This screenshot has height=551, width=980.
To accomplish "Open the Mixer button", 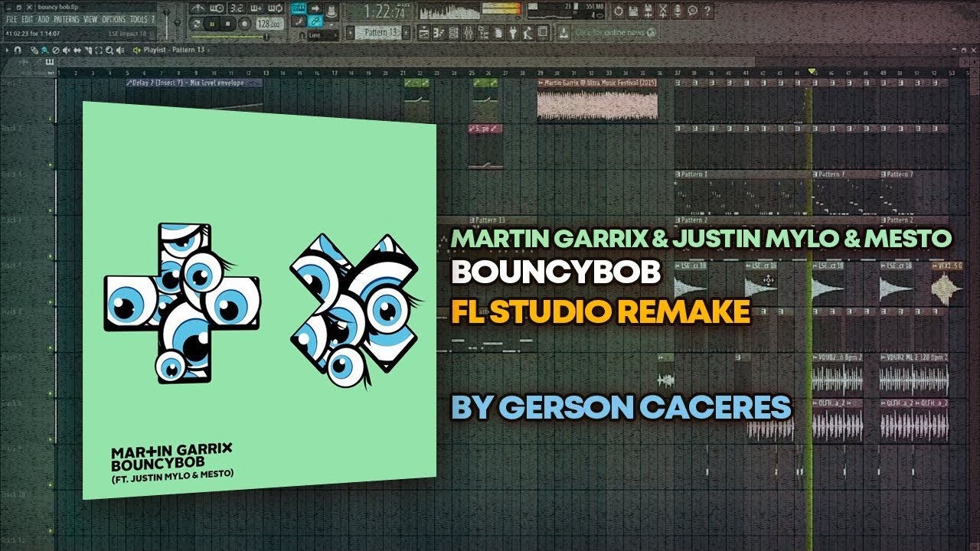I will (469, 32).
